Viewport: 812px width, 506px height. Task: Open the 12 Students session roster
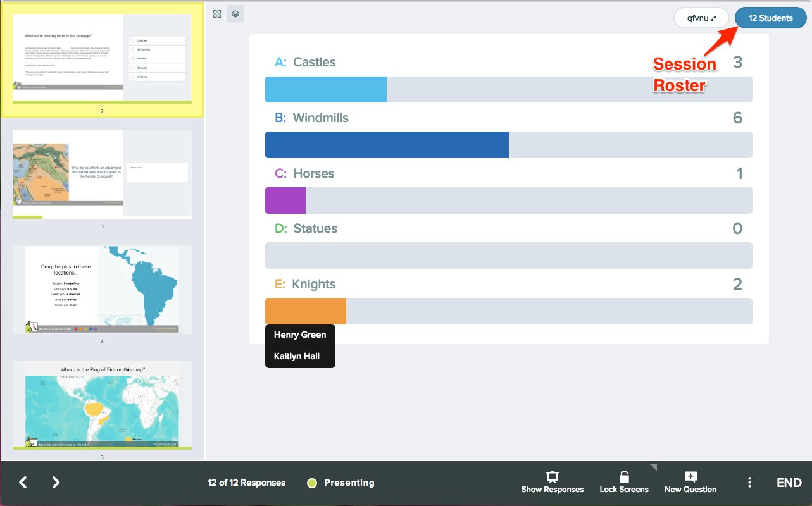(771, 18)
